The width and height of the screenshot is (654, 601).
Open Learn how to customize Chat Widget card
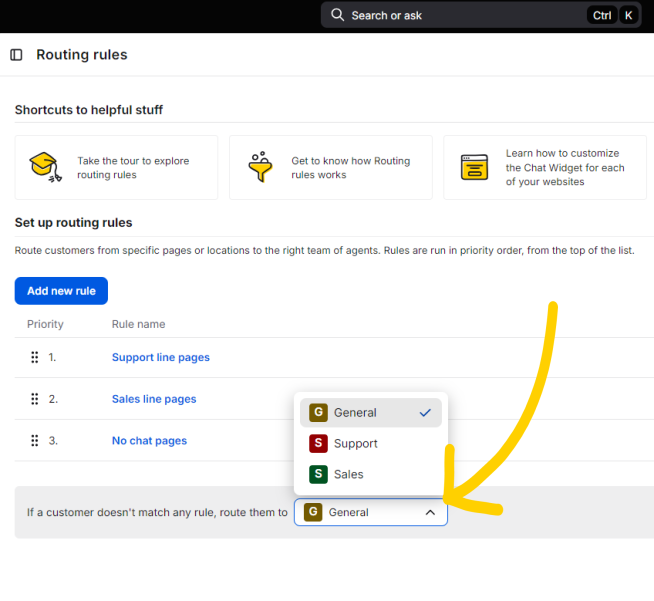click(545, 167)
